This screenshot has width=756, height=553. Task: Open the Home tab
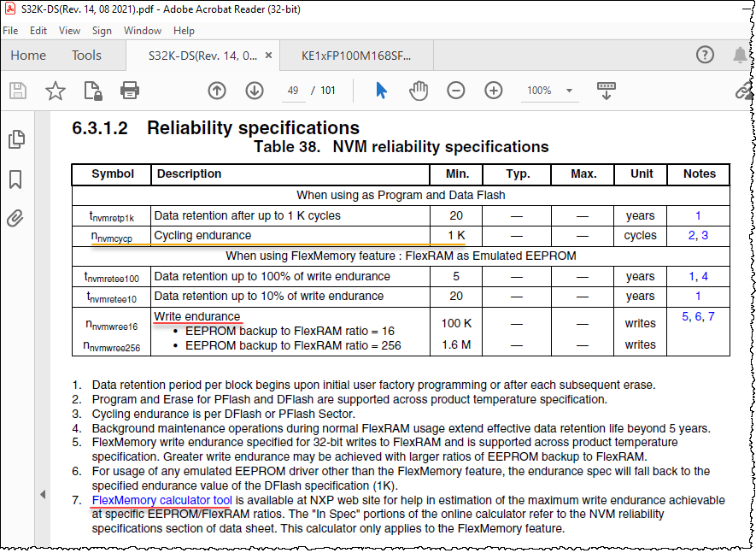coord(28,55)
